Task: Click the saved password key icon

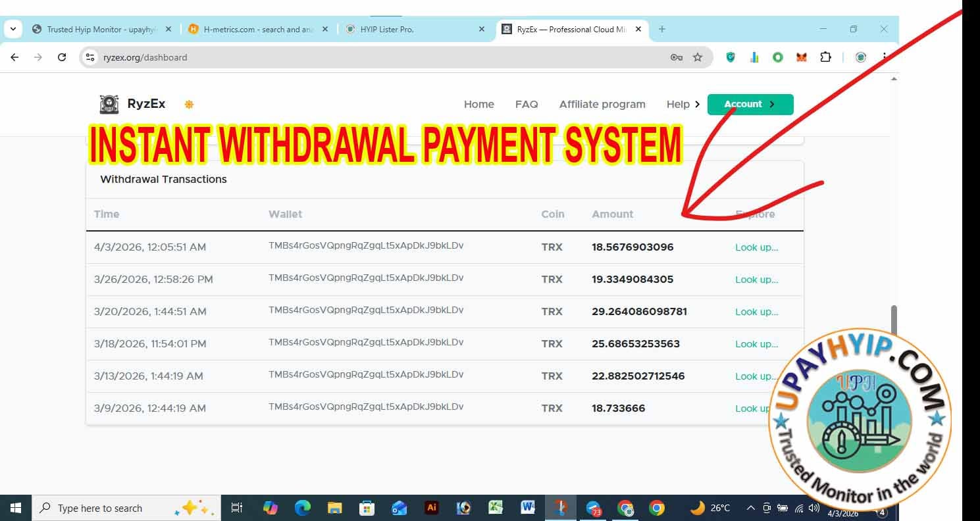Action: coord(676,57)
